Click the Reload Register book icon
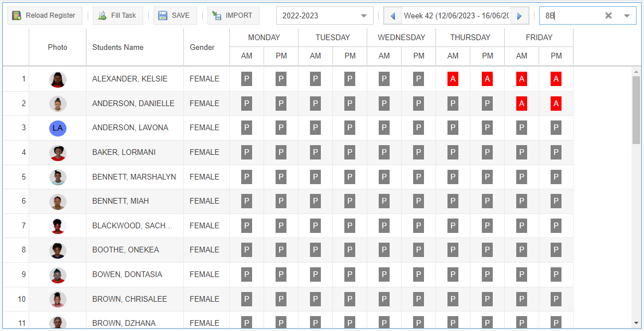Viewport: 644px width, 331px height. click(x=17, y=15)
